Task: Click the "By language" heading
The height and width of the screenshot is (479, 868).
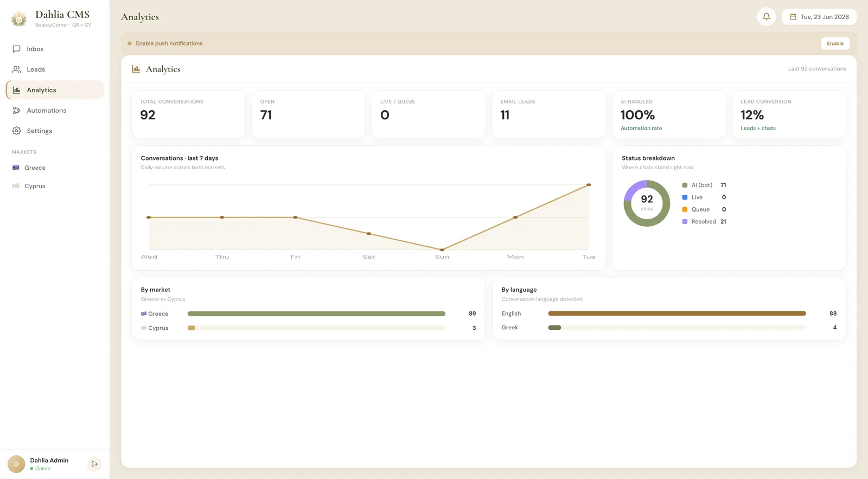Action: (519, 290)
